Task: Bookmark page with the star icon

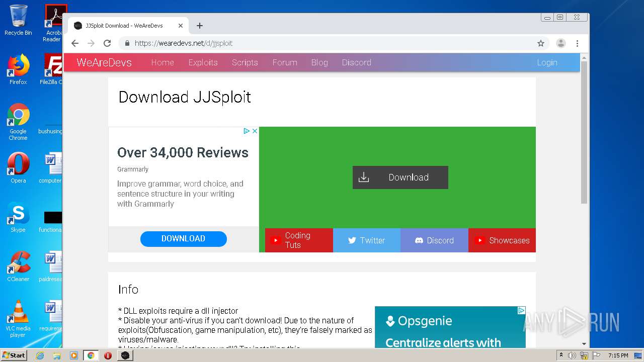Action: coord(541,43)
